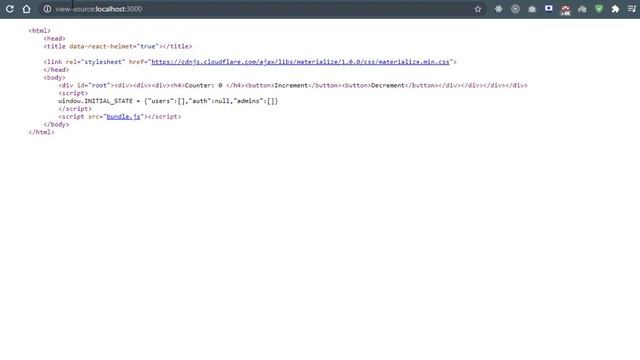Click the closing </body> tag

tap(56, 124)
